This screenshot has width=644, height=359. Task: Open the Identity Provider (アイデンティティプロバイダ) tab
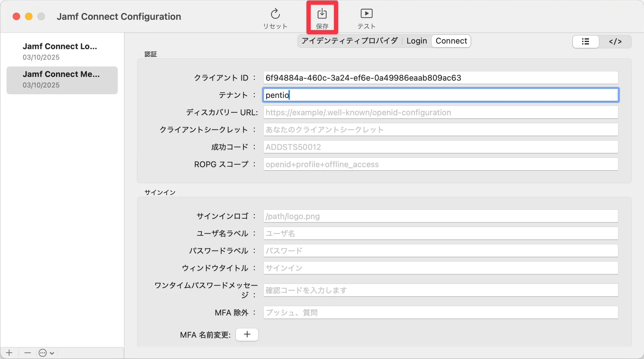(x=349, y=41)
